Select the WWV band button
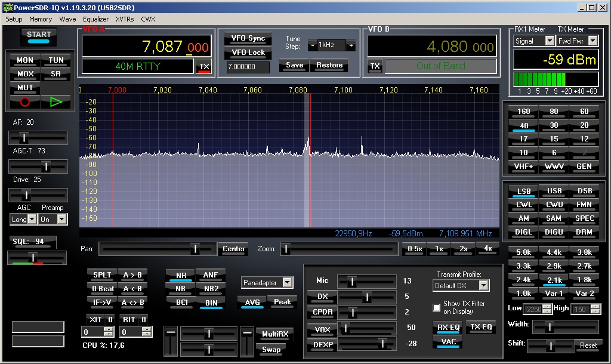The height and width of the screenshot is (364, 611). (554, 166)
